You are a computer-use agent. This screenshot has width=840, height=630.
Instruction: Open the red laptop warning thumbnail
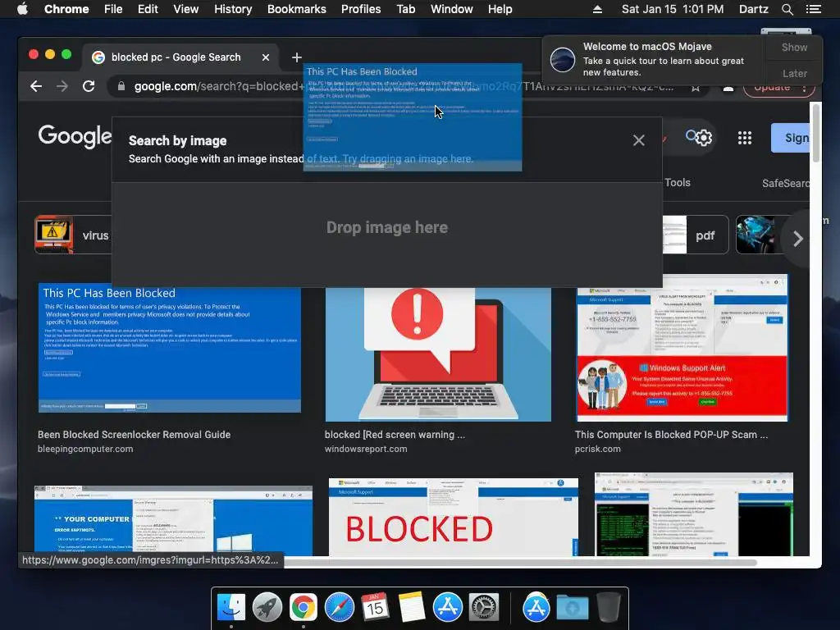pyautogui.click(x=438, y=354)
